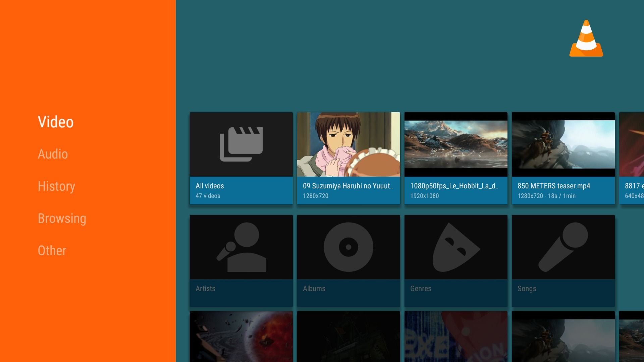Click the bottom-left video thumbnail

pos(241,336)
